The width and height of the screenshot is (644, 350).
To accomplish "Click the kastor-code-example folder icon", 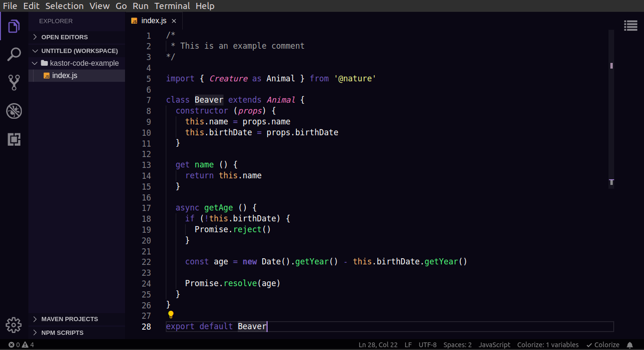I will (x=45, y=63).
